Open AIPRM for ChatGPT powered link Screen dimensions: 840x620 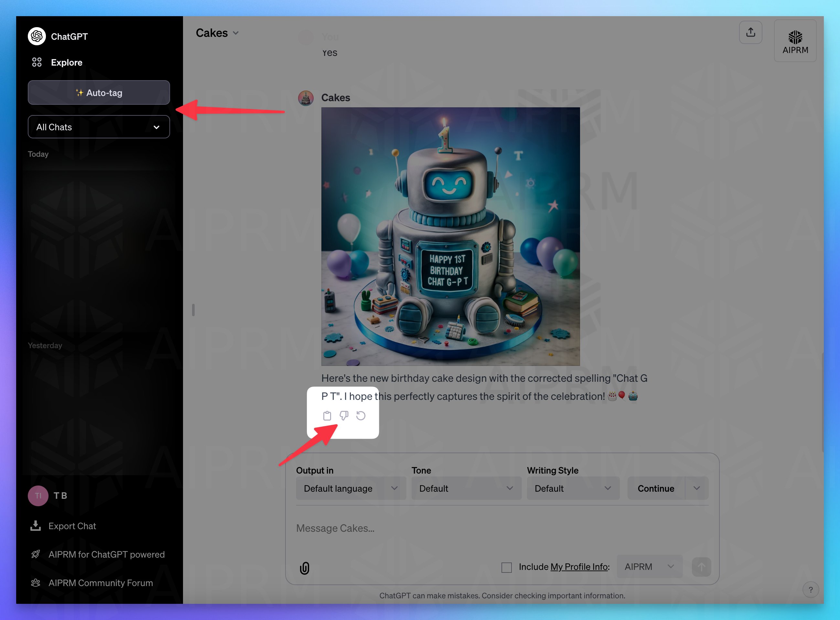(x=106, y=554)
